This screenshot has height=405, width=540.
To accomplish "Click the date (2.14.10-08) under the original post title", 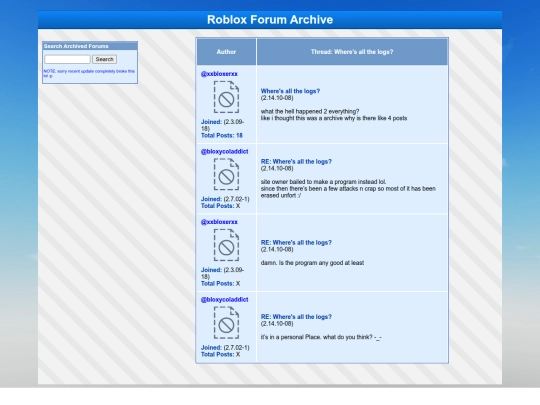I will pyautogui.click(x=277, y=98).
